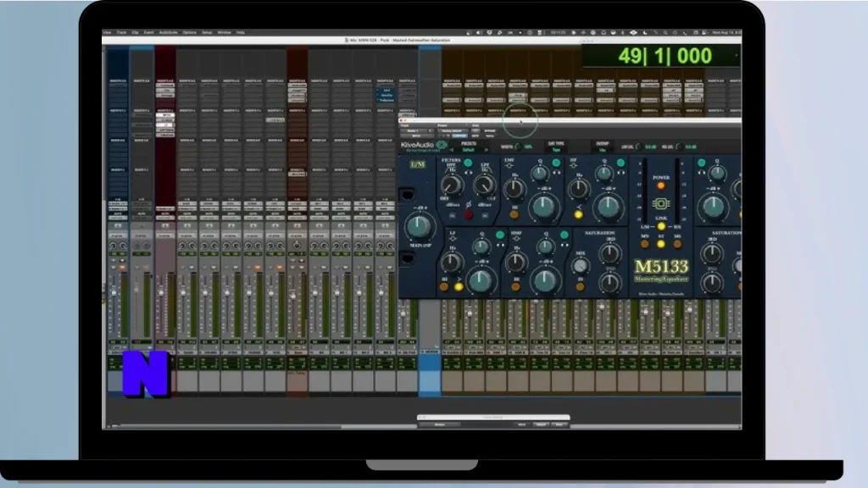This screenshot has height=488, width=868.
Task: Solo the Filters section with headphone icon
Action: [x=469, y=173]
